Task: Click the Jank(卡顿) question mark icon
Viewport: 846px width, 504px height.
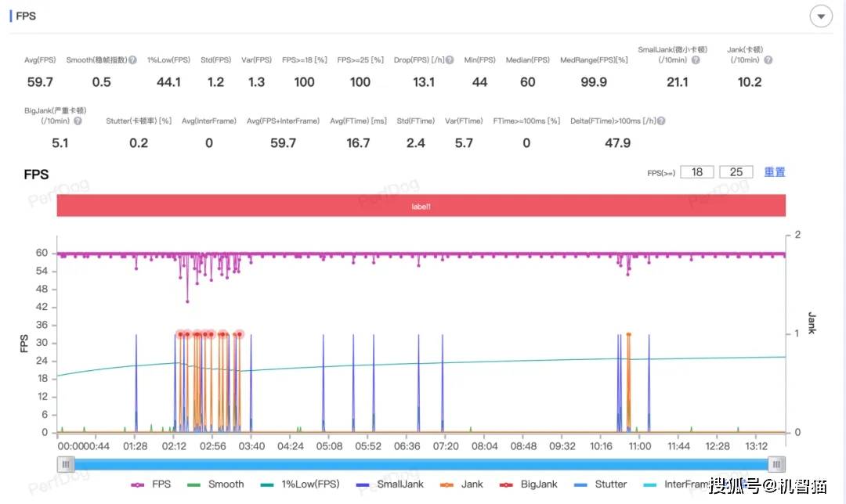Action: 768,60
